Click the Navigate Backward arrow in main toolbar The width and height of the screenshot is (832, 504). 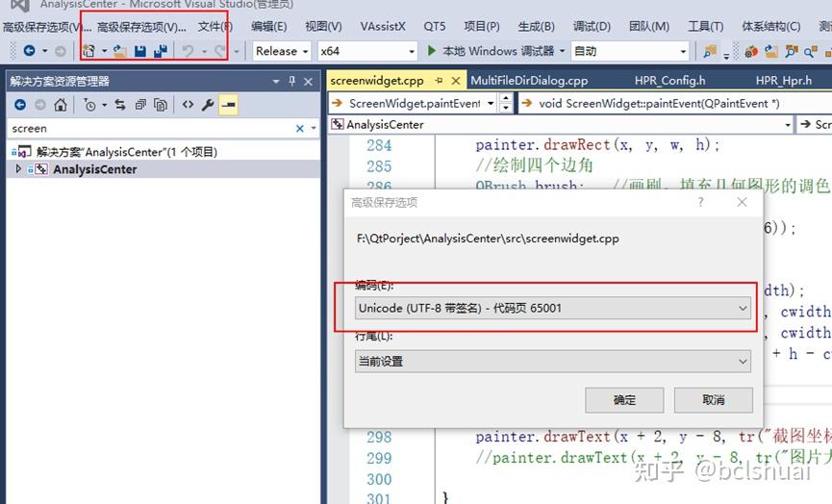point(30,51)
